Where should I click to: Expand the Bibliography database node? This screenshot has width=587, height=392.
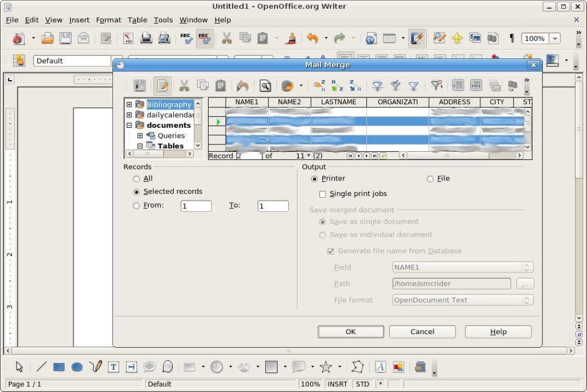pyautogui.click(x=129, y=104)
